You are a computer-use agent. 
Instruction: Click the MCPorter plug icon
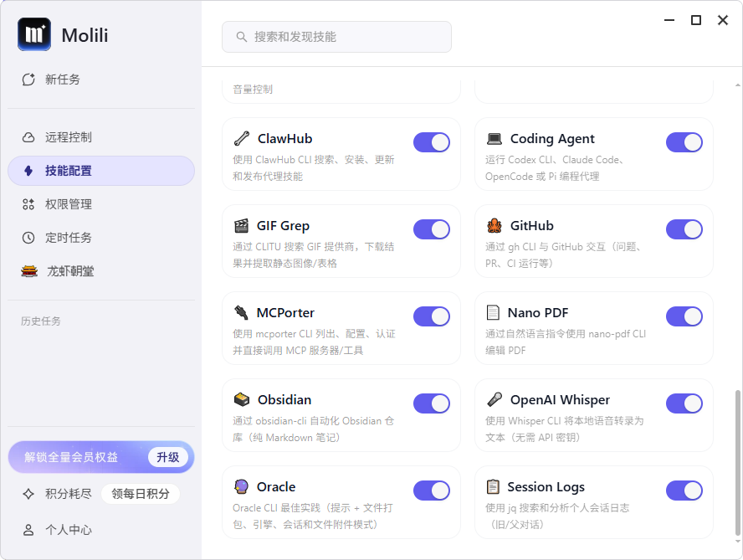click(241, 312)
